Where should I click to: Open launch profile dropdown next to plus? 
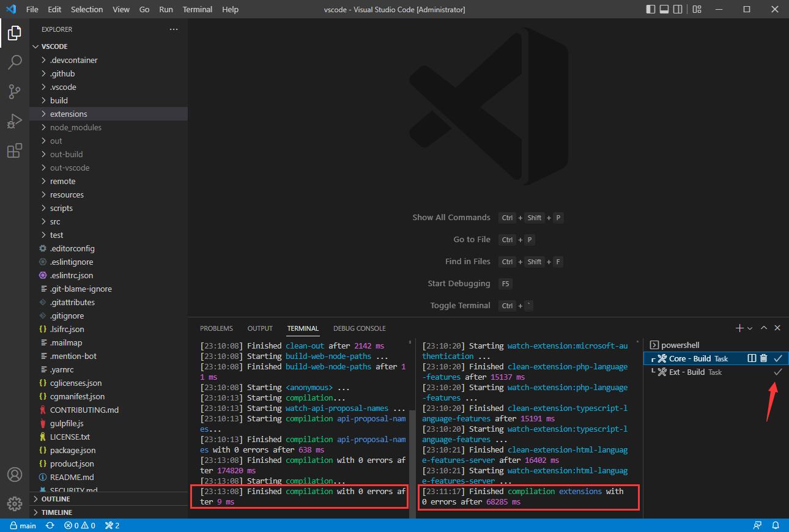click(750, 328)
